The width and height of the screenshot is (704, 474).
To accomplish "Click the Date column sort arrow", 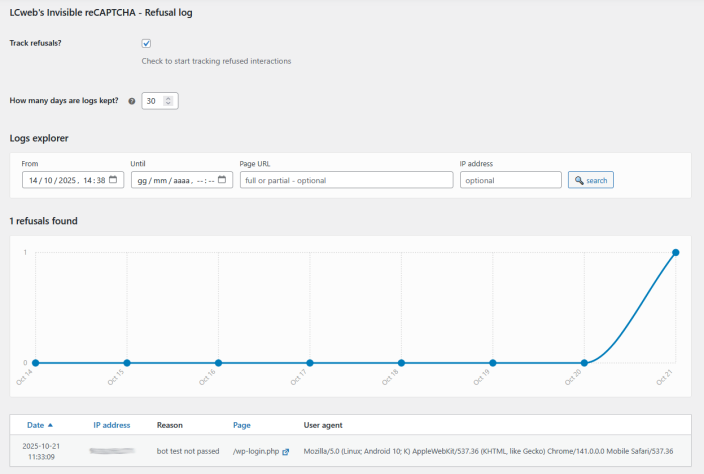I will tap(51, 425).
